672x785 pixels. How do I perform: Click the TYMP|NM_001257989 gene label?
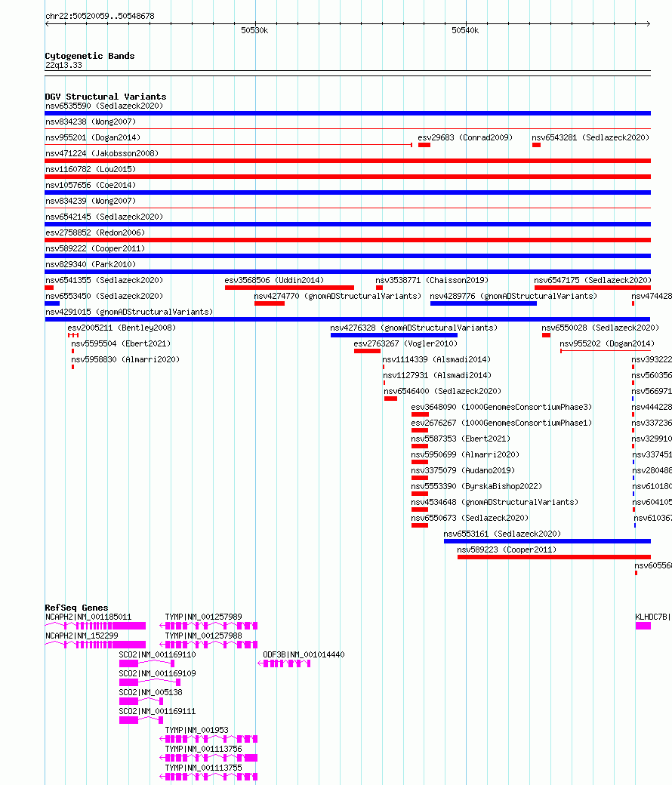point(203,617)
